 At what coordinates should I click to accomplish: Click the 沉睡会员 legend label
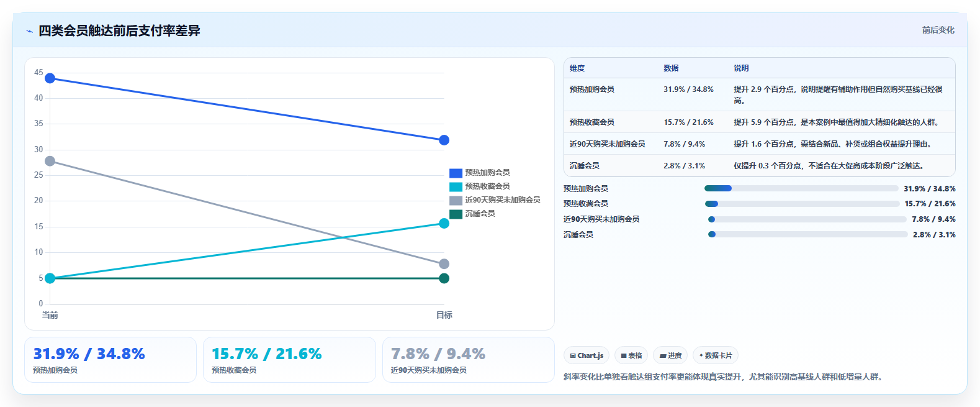pyautogui.click(x=480, y=214)
